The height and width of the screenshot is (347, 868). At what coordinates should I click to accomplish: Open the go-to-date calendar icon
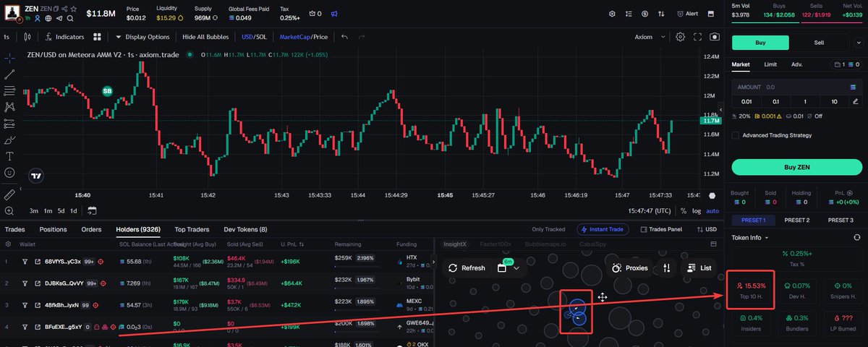(92, 211)
